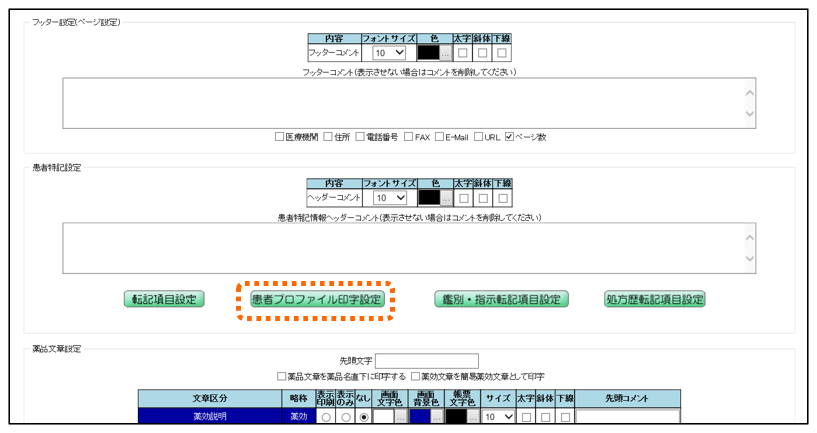Open patient header comment font size dropdown
Viewport: 817px width, 433px height.
[388, 199]
